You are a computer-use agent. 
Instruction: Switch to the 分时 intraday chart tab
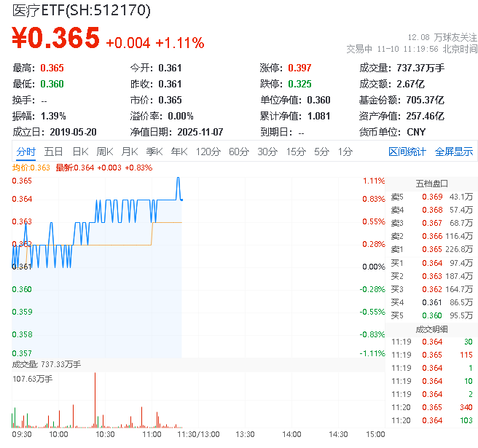coord(26,152)
